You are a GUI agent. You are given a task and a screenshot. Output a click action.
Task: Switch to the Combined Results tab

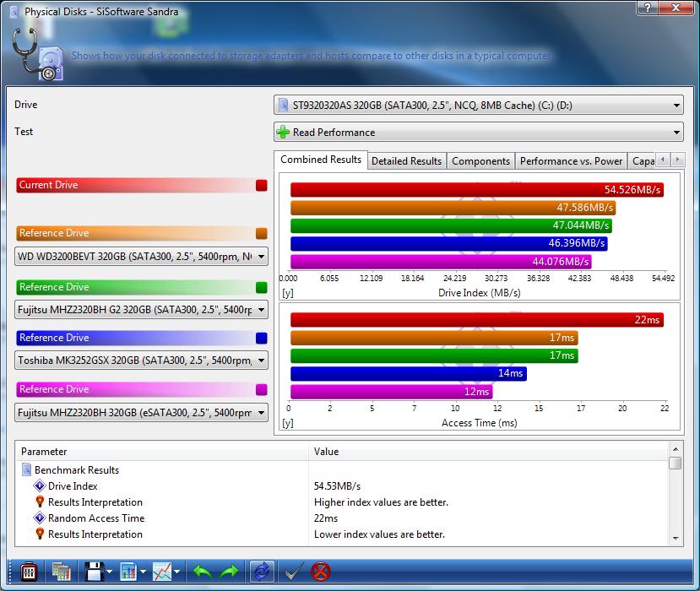pyautogui.click(x=321, y=160)
